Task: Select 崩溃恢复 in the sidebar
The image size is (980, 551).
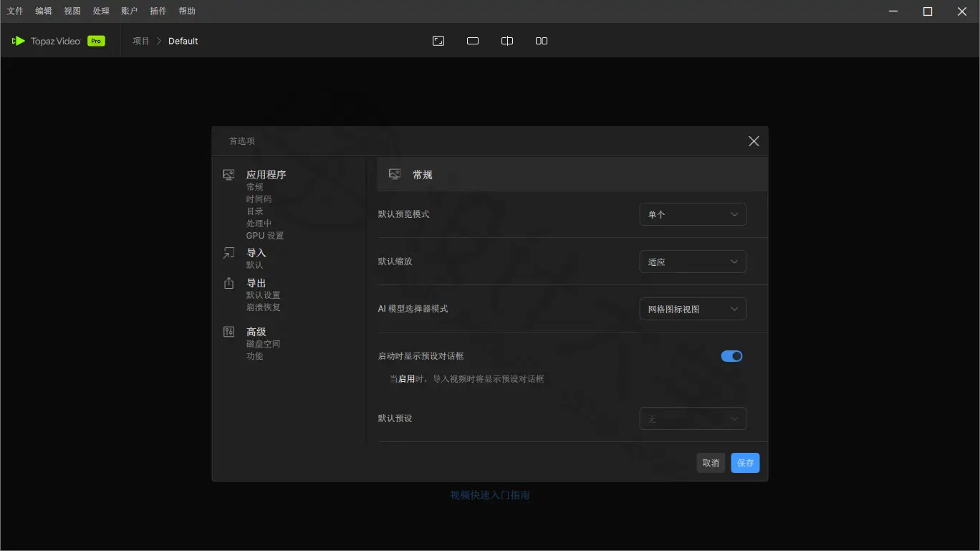Action: tap(263, 307)
